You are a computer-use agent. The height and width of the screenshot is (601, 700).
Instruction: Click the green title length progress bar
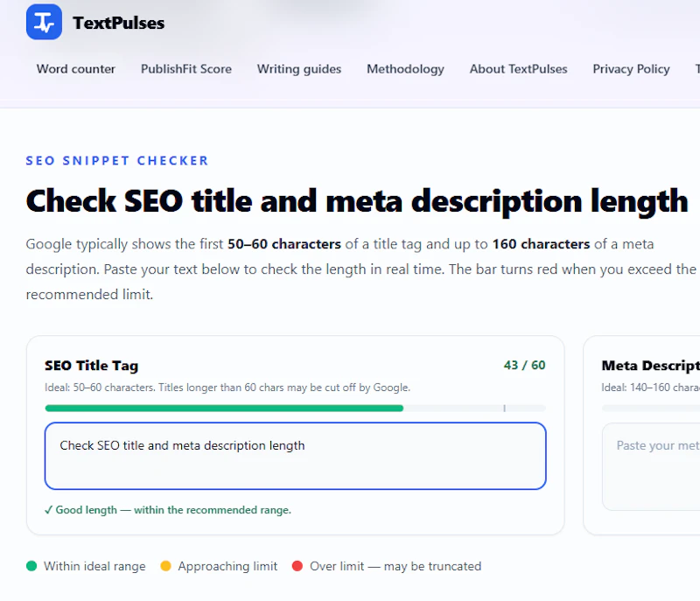click(x=224, y=409)
